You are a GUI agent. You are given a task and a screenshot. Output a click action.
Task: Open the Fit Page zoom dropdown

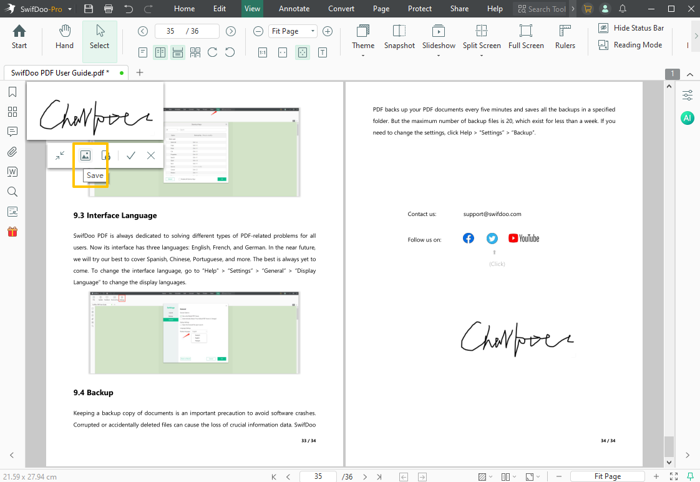tap(312, 31)
